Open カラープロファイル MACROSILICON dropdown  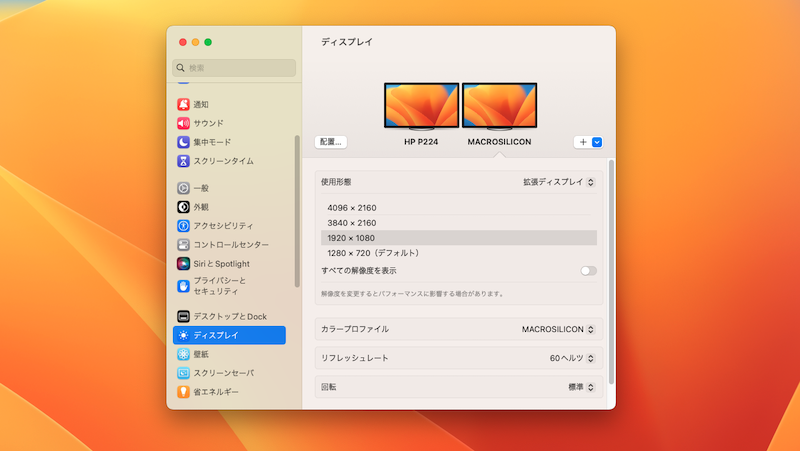pos(558,329)
